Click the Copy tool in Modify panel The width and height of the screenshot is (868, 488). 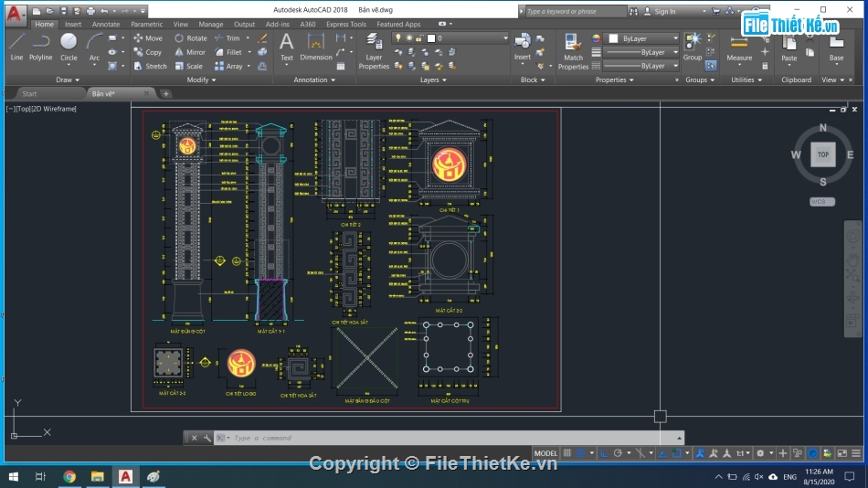tap(148, 52)
